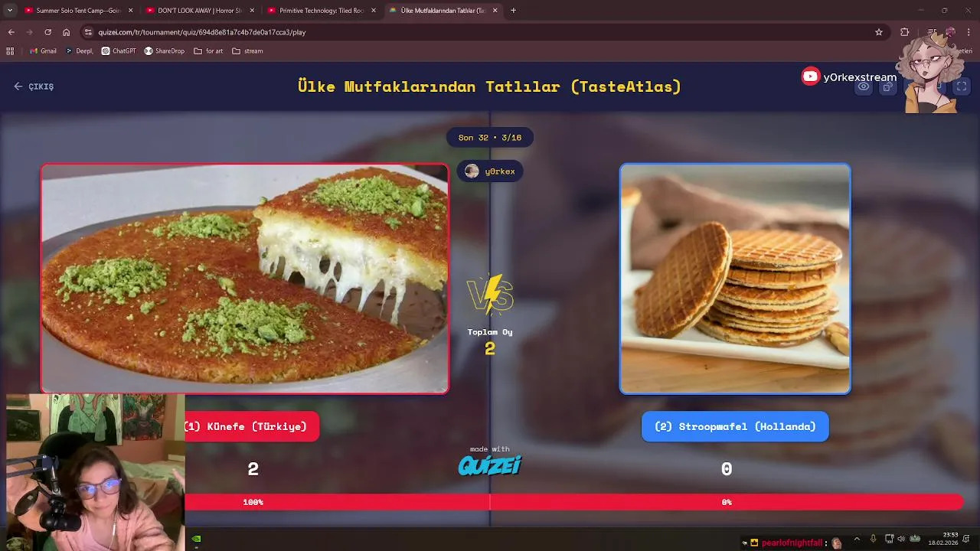Select the Stroopwafel (Hollanda) button
This screenshot has width=980, height=551.
point(735,426)
